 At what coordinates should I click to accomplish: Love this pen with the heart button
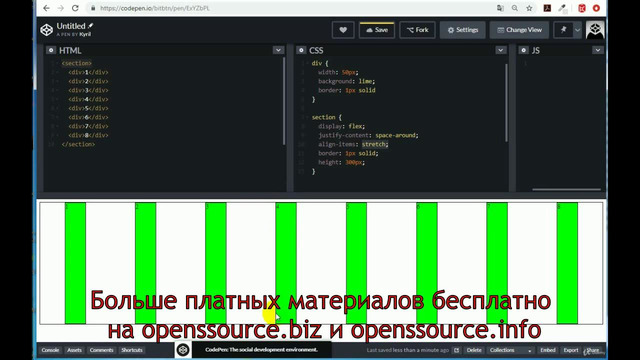[343, 30]
